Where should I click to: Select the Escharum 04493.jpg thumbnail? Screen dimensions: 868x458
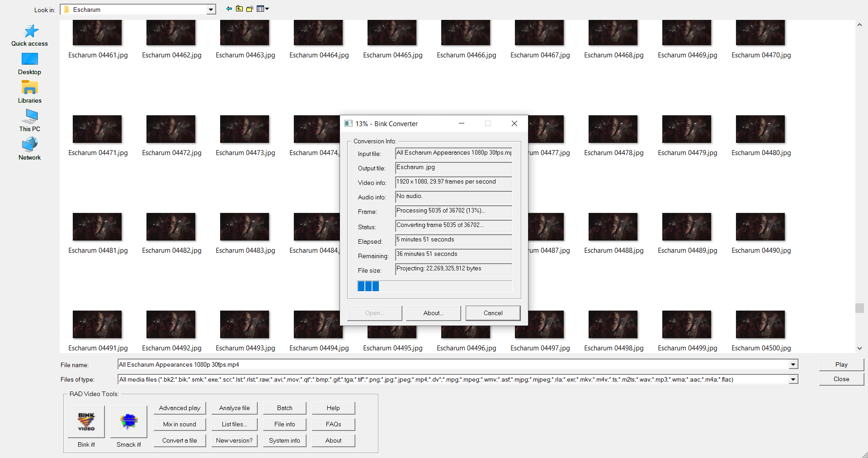click(x=245, y=325)
